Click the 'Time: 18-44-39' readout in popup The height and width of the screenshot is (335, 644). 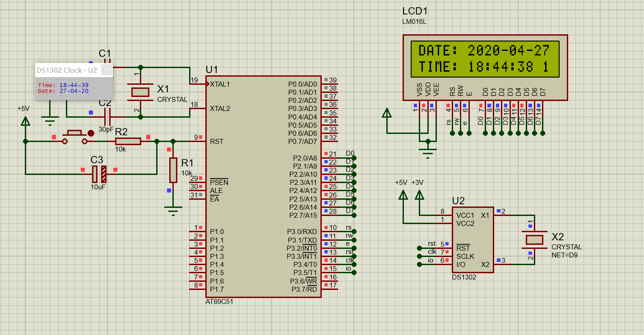(63, 85)
